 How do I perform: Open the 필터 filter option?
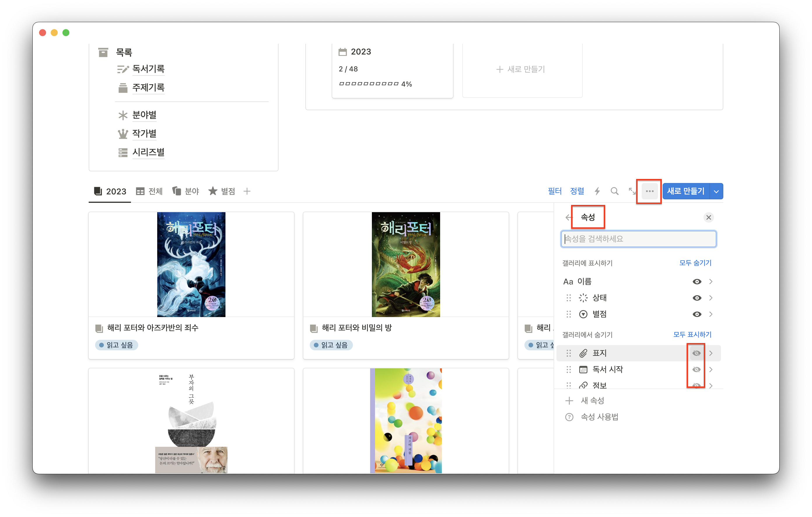point(555,191)
